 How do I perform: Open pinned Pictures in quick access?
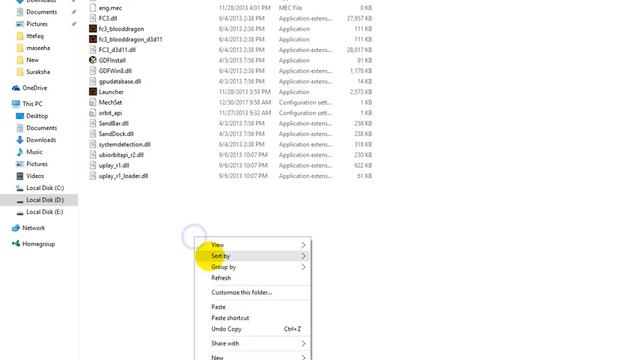click(x=37, y=24)
